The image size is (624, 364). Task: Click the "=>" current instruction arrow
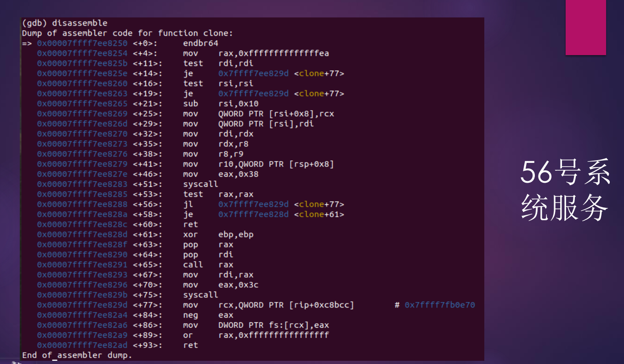pyautogui.click(x=27, y=43)
